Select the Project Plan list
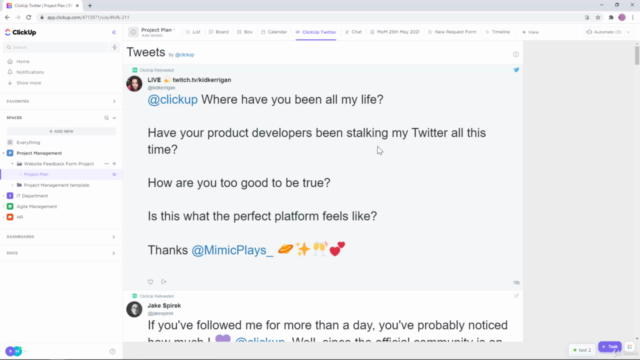640x360 pixels. (x=36, y=174)
